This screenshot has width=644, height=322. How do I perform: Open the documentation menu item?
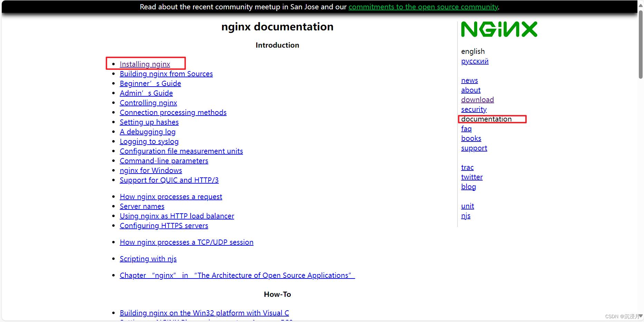(x=486, y=119)
